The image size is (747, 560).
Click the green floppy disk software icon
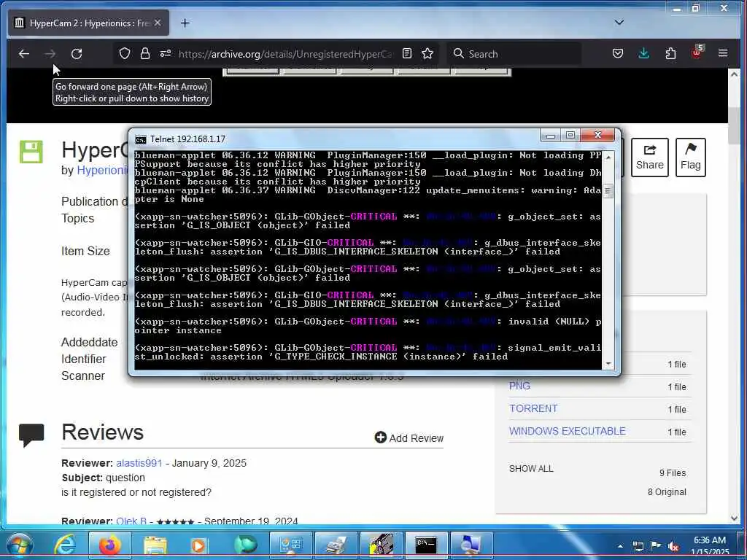click(x=31, y=152)
